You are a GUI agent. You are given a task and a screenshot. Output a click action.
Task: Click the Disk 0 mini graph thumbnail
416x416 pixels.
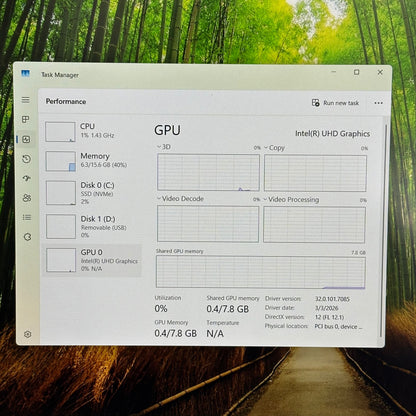click(x=61, y=193)
